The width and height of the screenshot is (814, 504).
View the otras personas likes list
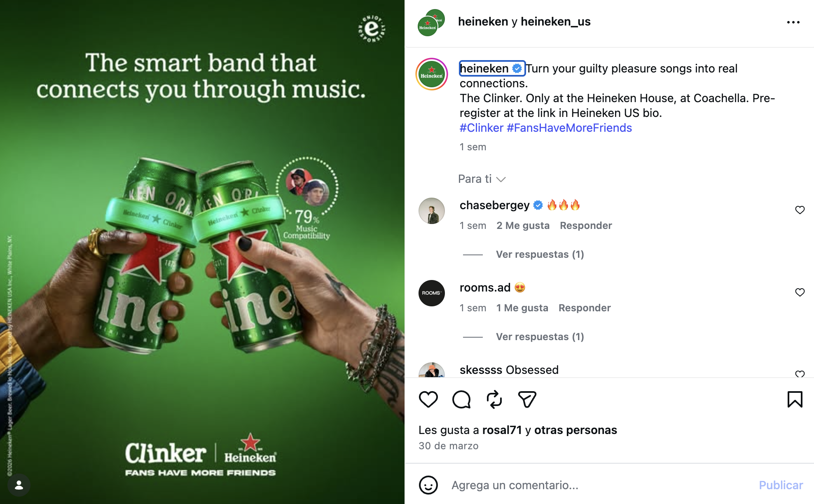pyautogui.click(x=575, y=430)
